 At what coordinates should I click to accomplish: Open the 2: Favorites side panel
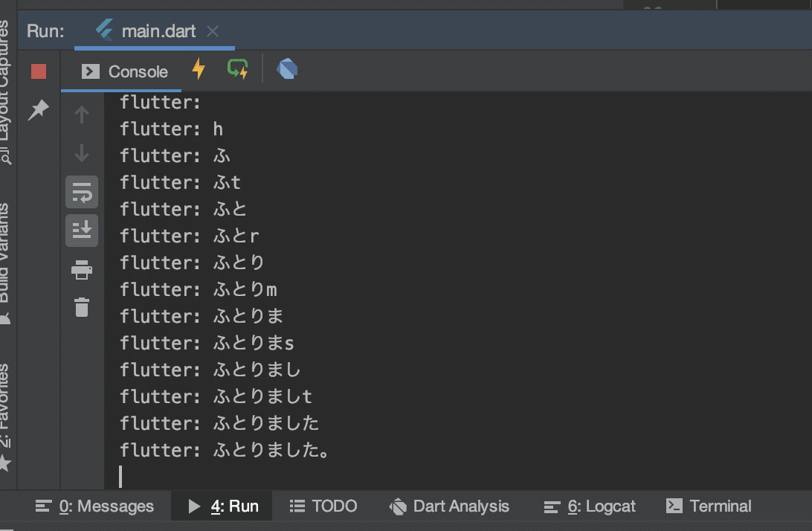pyautogui.click(x=5, y=417)
